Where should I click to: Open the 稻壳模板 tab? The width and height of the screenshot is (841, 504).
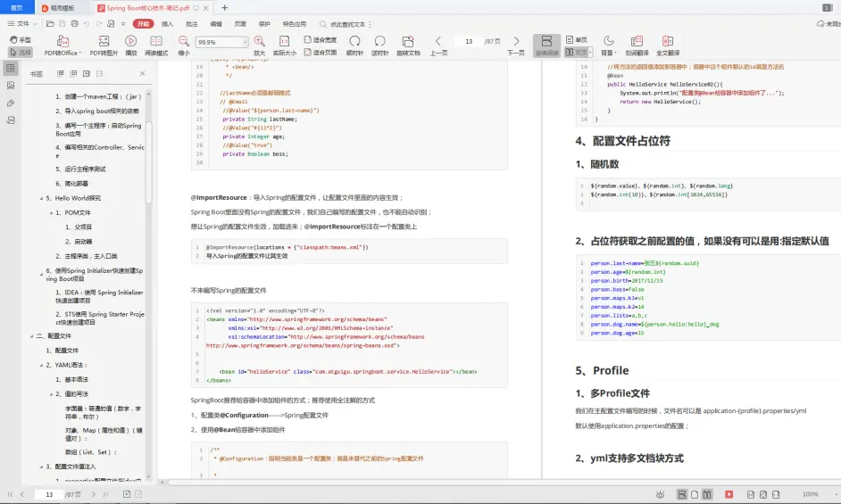point(62,8)
